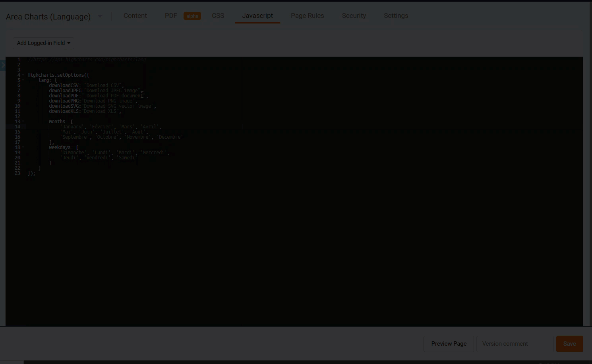The image size is (592, 364).
Task: Switch to the PDF tab
Action: (171, 15)
